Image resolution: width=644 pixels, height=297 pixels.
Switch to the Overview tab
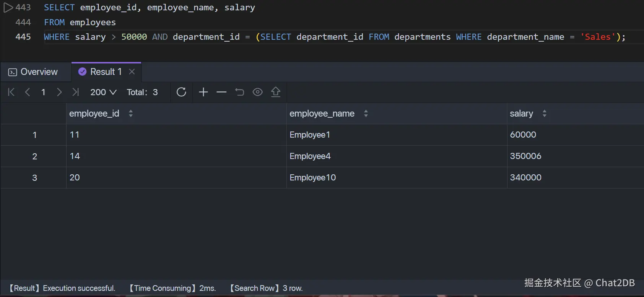click(x=33, y=72)
